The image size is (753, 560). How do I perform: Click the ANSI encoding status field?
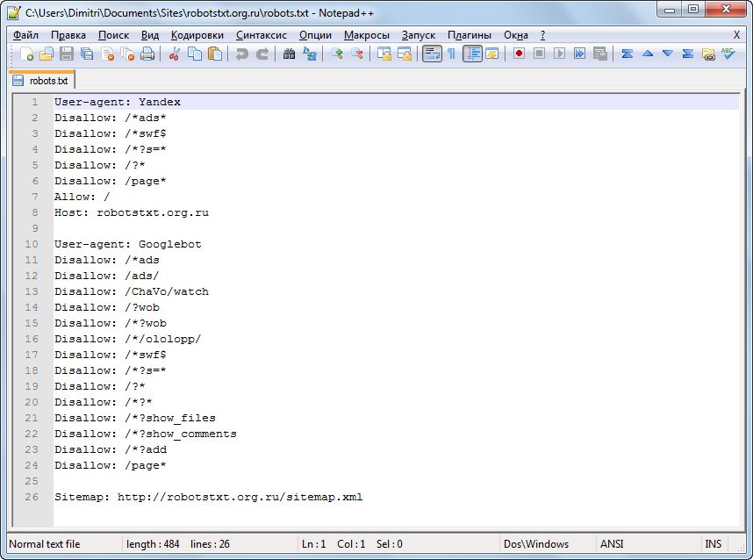coord(612,544)
